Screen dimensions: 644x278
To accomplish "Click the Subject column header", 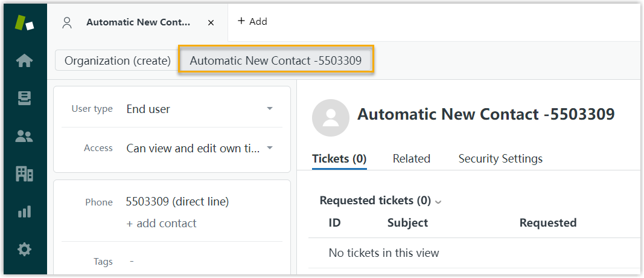I will [407, 222].
